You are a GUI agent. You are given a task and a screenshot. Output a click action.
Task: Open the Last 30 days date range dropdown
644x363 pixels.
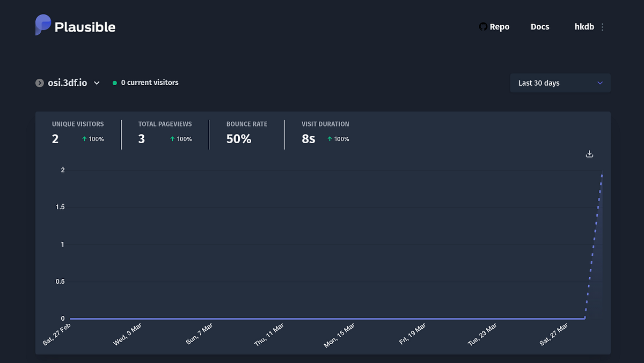(560, 83)
